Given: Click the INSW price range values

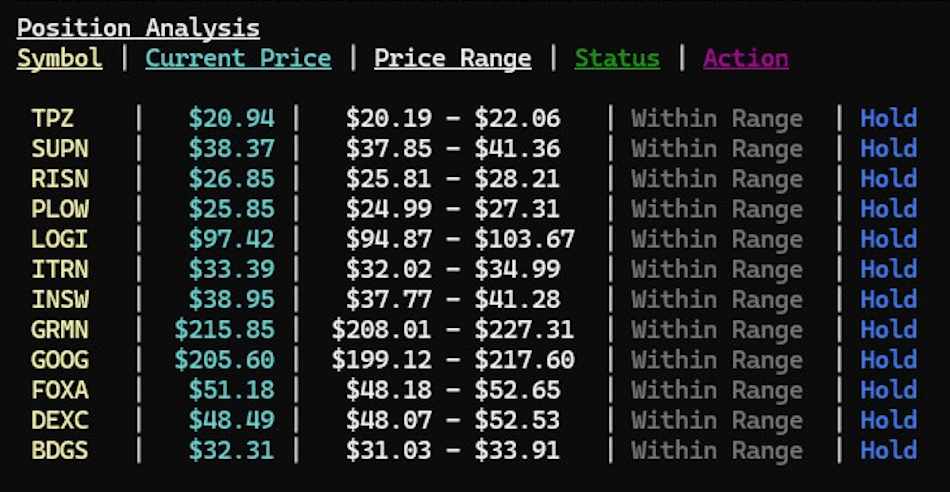Looking at the screenshot, I should click(453, 300).
